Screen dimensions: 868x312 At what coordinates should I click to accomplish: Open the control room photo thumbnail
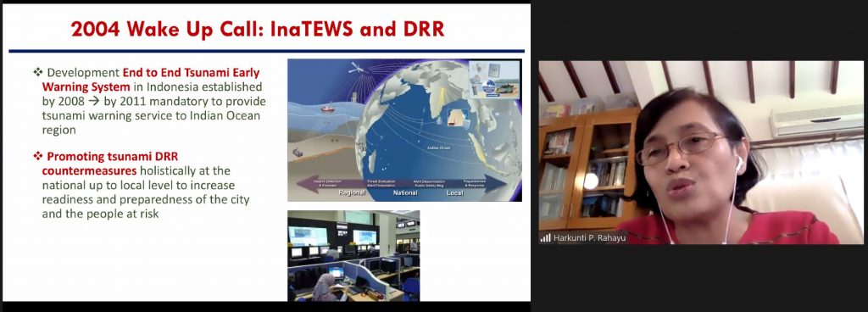pyautogui.click(x=353, y=255)
